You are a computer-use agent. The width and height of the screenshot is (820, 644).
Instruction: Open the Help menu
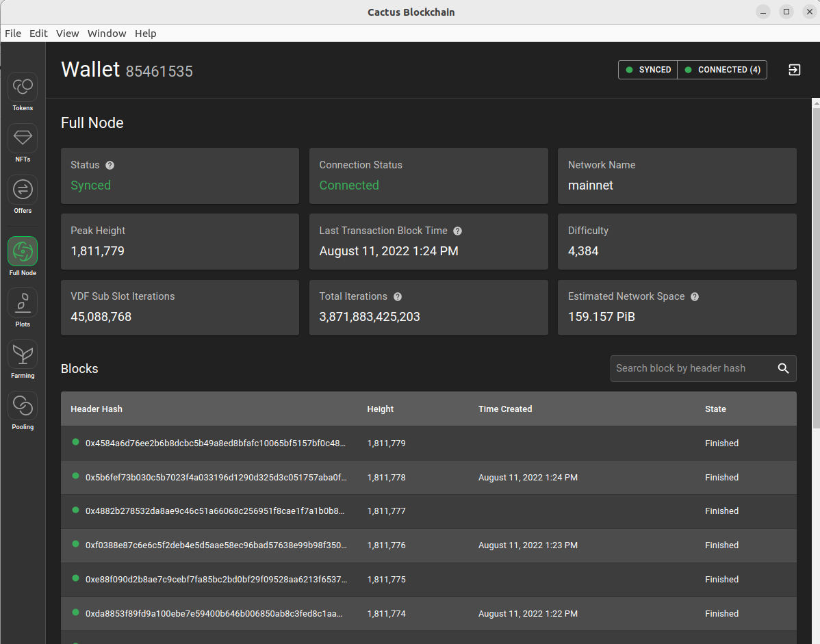[x=145, y=34]
